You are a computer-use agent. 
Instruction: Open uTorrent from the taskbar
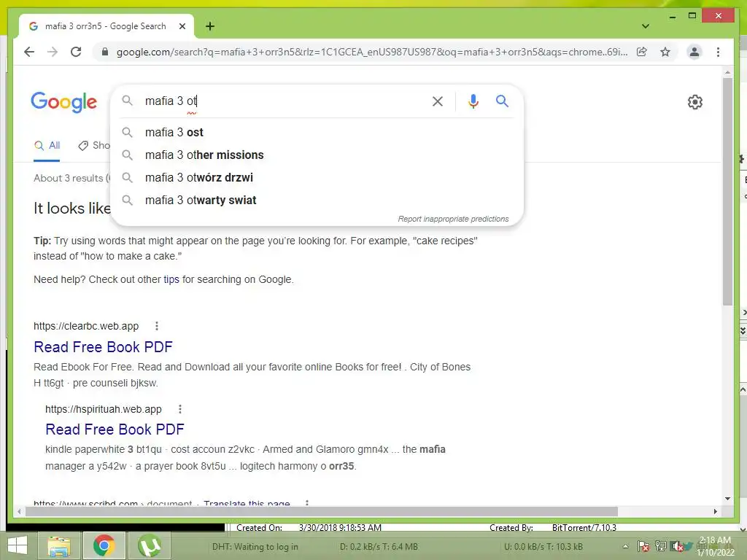coord(149,545)
